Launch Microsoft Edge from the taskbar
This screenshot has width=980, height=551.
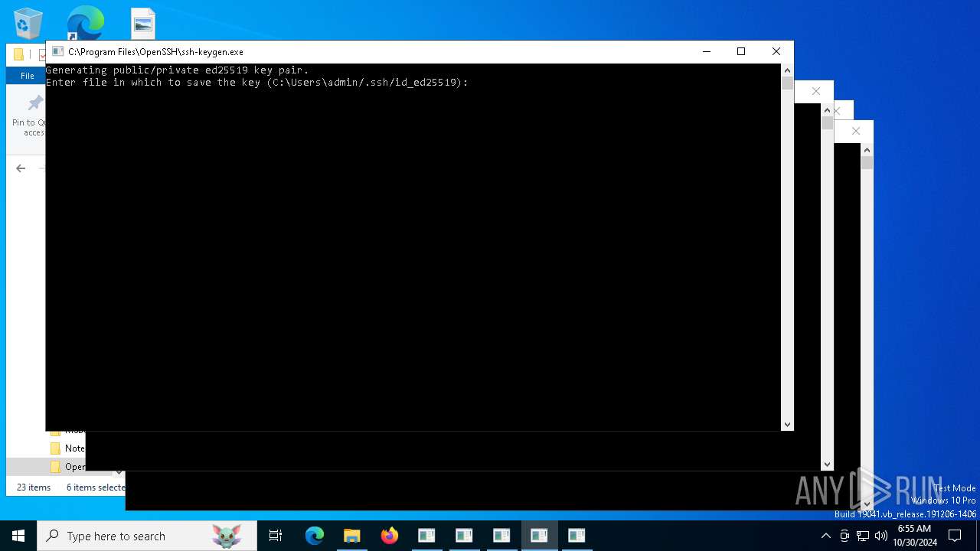[315, 536]
